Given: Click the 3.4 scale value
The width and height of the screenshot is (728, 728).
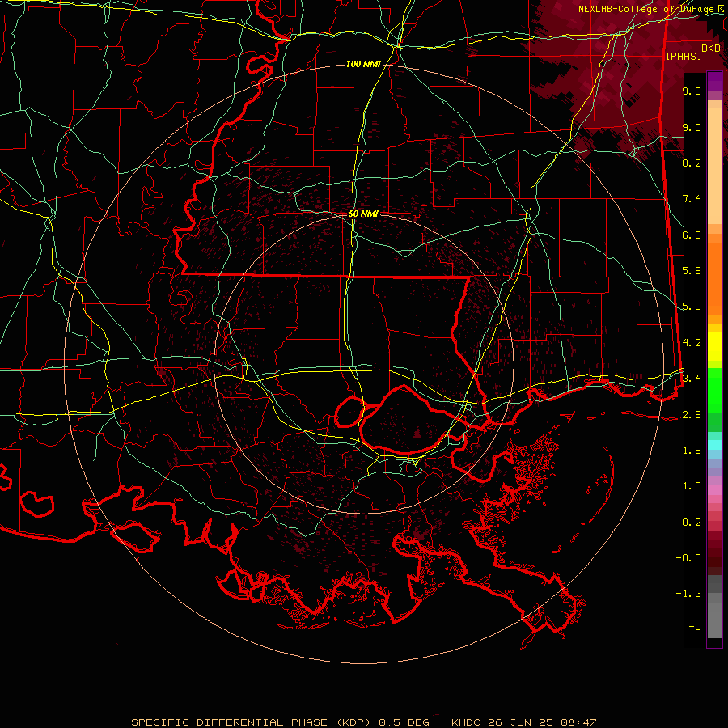Looking at the screenshot, I should pos(692,379).
